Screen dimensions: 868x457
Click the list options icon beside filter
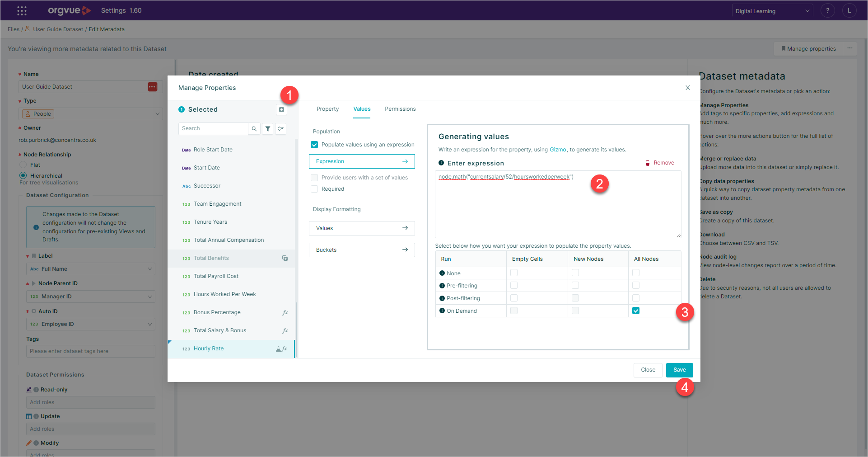281,129
